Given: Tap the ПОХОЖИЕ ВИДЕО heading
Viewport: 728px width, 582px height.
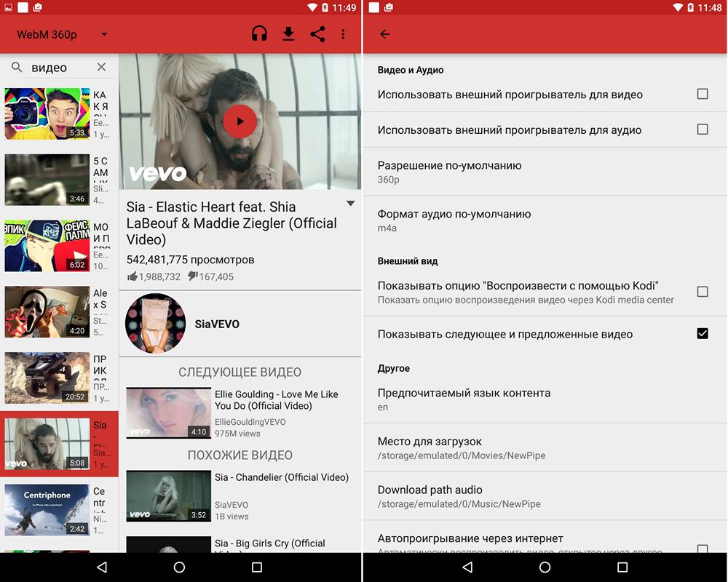Looking at the screenshot, I should tap(240, 455).
